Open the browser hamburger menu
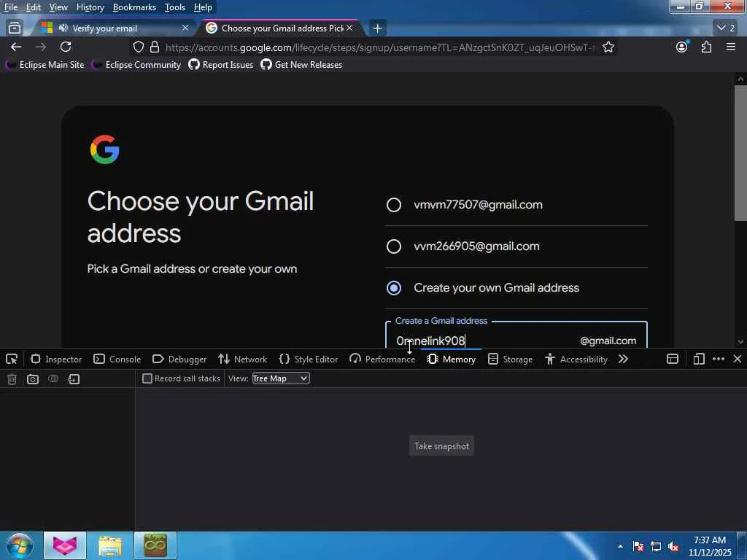 click(731, 47)
